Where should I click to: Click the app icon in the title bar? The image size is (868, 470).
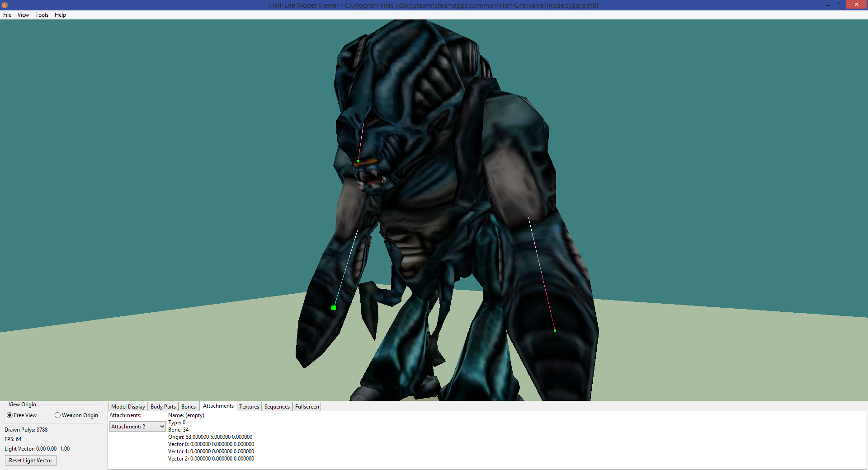[x=5, y=5]
